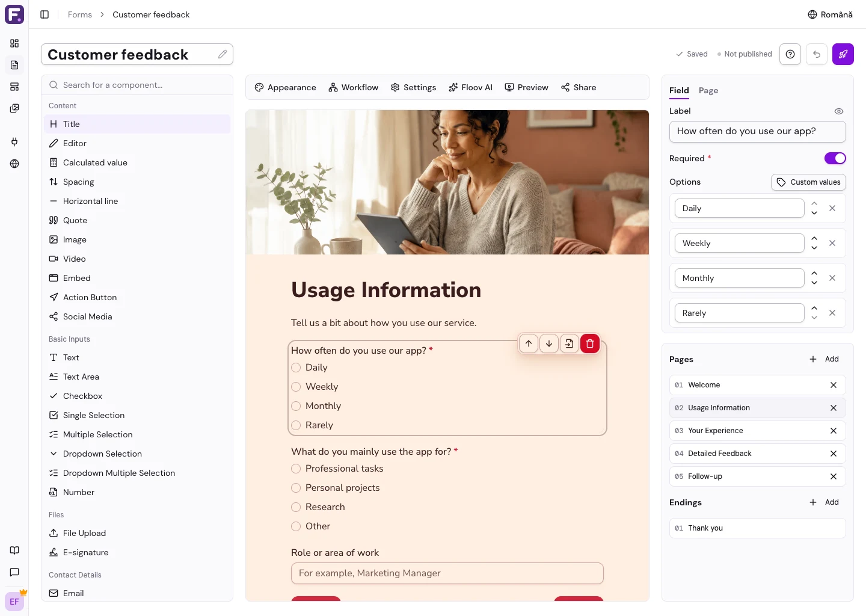Image resolution: width=866 pixels, height=616 pixels.
Task: Click the Role or area of work input
Action: coord(447,573)
